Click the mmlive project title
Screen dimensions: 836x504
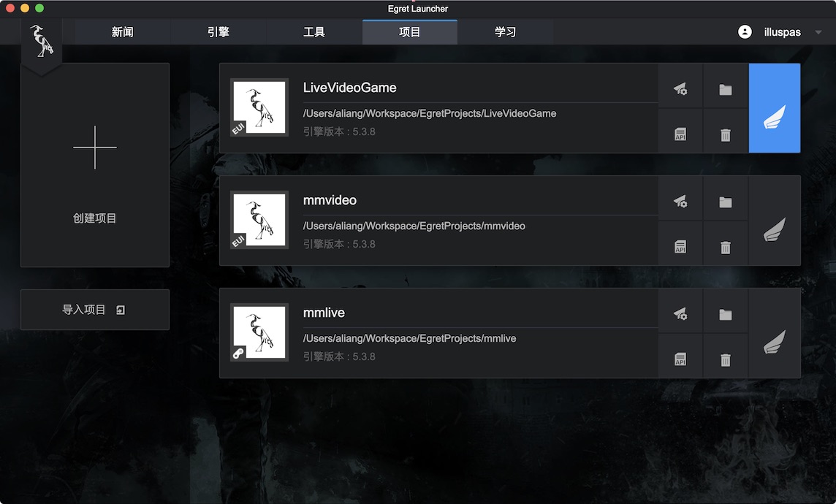(x=324, y=313)
